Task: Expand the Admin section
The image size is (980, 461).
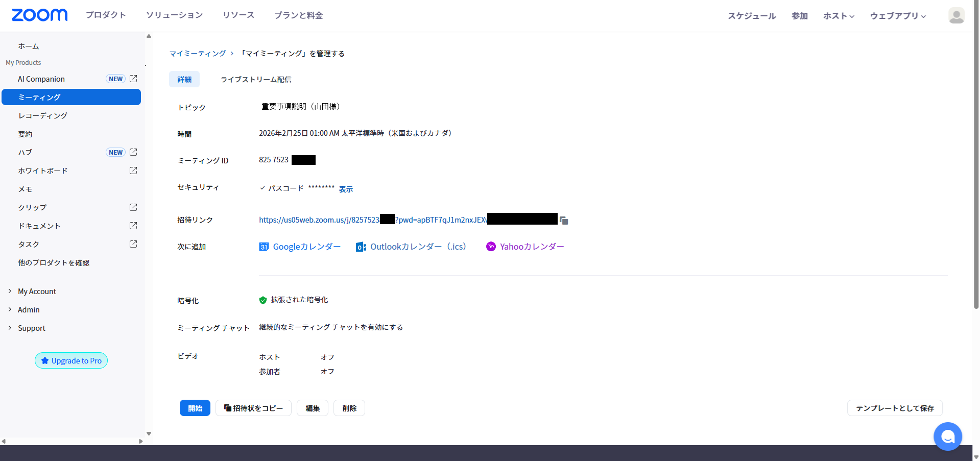Action: 29,309
